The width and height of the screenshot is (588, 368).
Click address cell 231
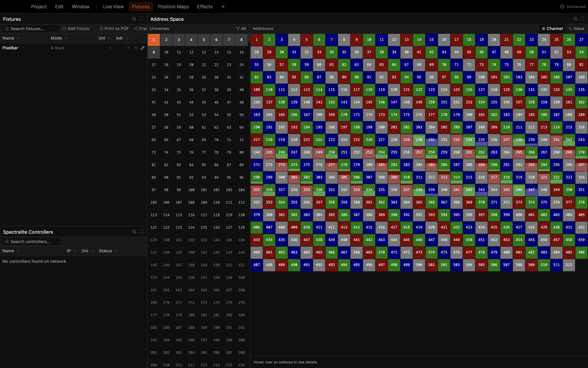coord(431,140)
